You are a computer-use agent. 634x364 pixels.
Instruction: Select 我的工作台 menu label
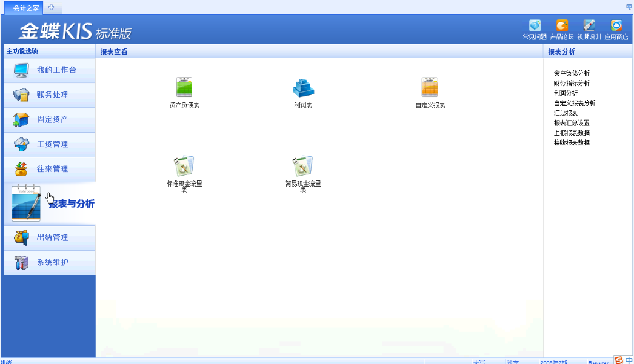coord(56,70)
